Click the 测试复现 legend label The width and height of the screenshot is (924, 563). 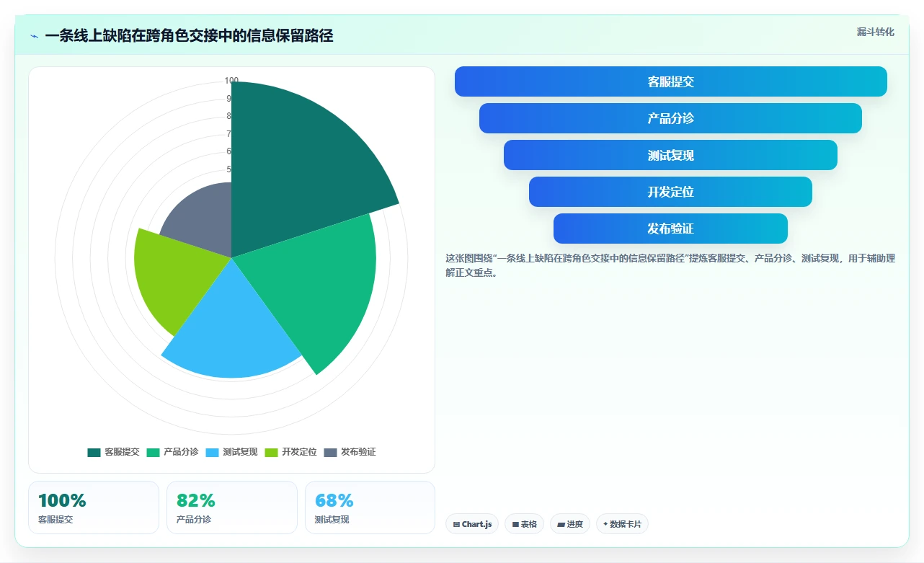point(240,452)
